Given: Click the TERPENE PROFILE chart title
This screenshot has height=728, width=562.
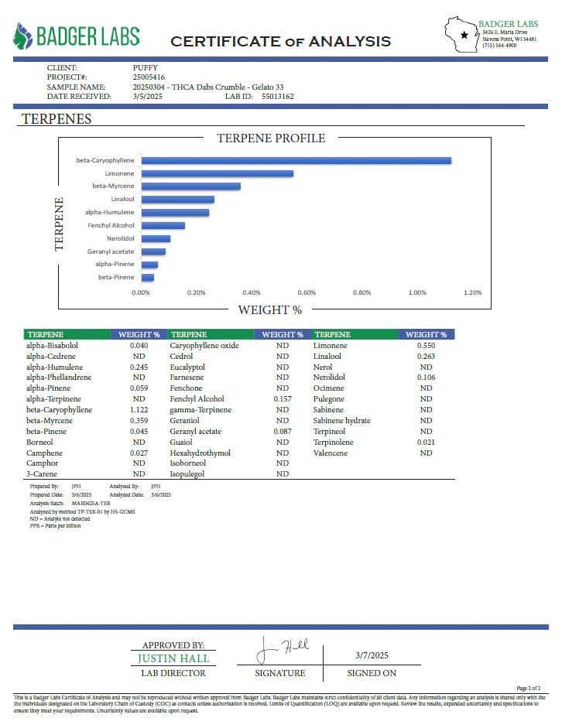Looking at the screenshot, I should click(271, 138).
